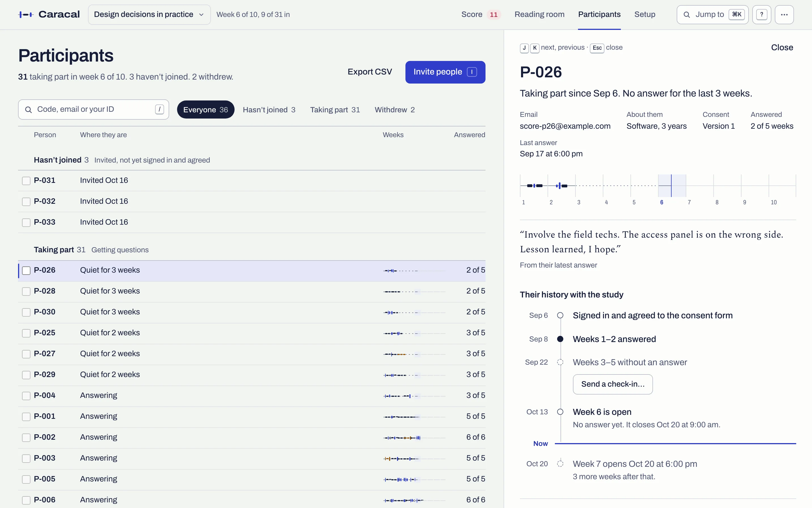Toggle the checkbox for P-004

[x=26, y=396]
